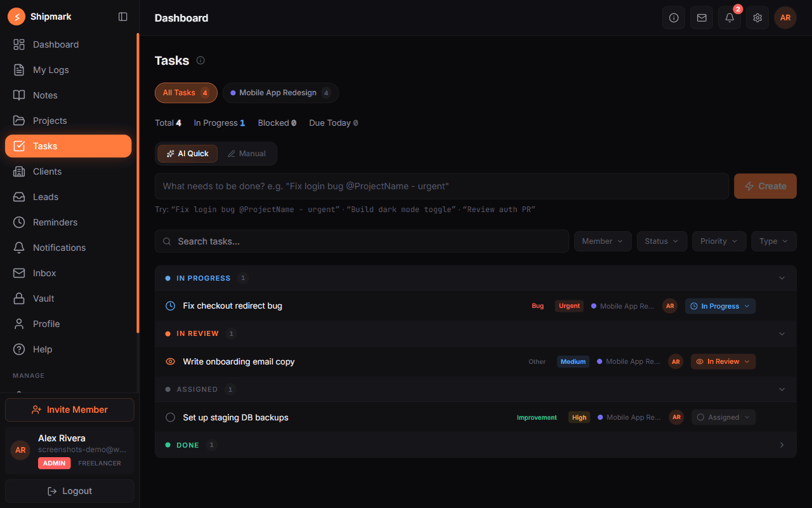812x508 pixels.
Task: Click the magnifier icon in task search
Action: click(x=167, y=241)
